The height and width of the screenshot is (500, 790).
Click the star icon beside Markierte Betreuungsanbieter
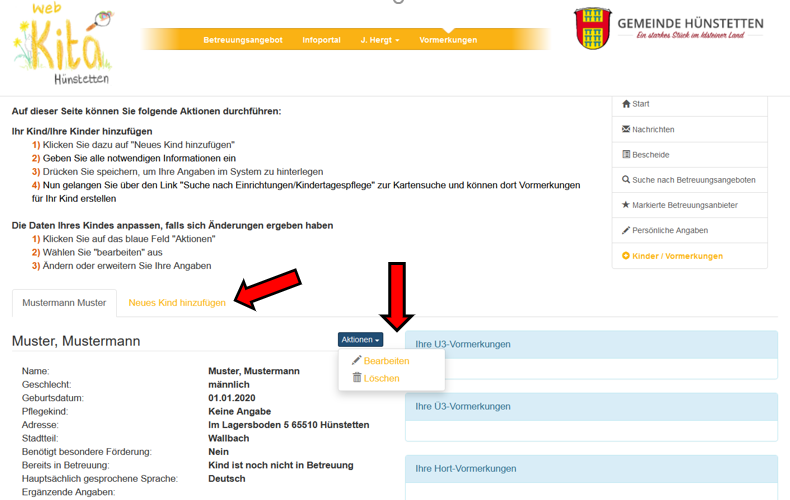pyautogui.click(x=626, y=205)
